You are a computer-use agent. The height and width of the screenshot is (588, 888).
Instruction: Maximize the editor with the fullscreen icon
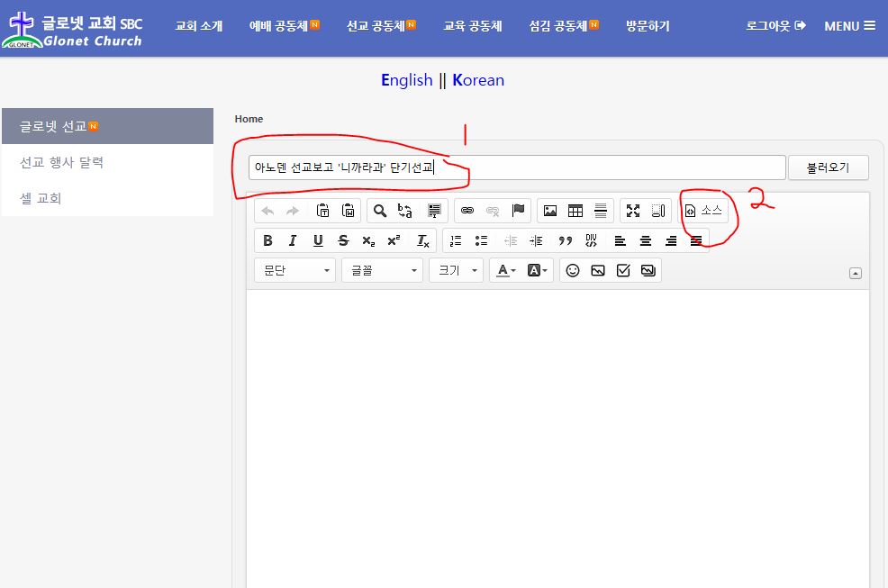click(x=633, y=211)
